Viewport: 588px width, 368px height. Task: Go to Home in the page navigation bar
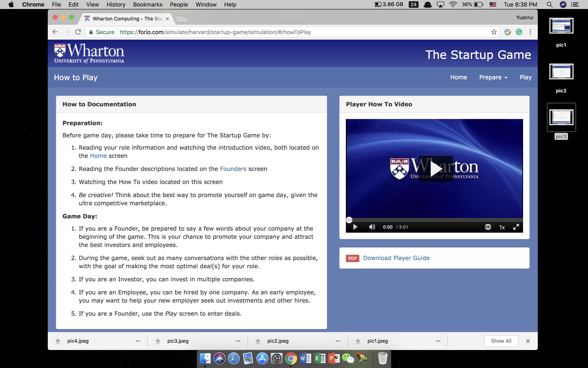[x=459, y=77]
